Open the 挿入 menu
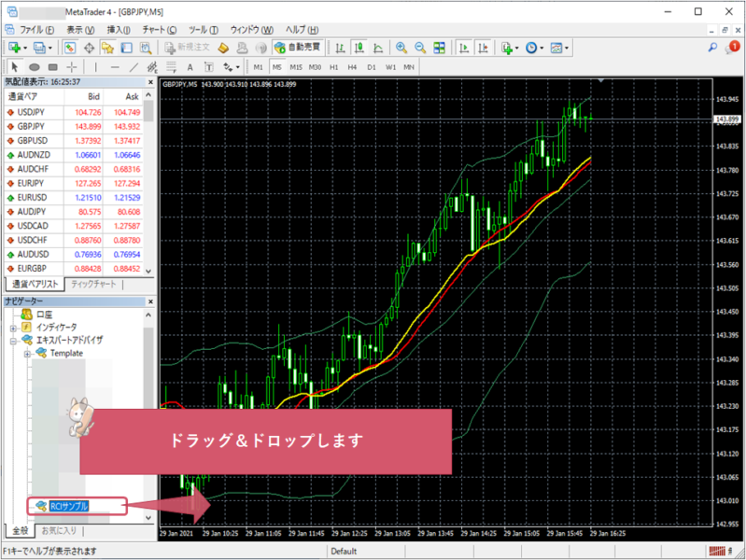The height and width of the screenshot is (560, 746). coord(118,30)
